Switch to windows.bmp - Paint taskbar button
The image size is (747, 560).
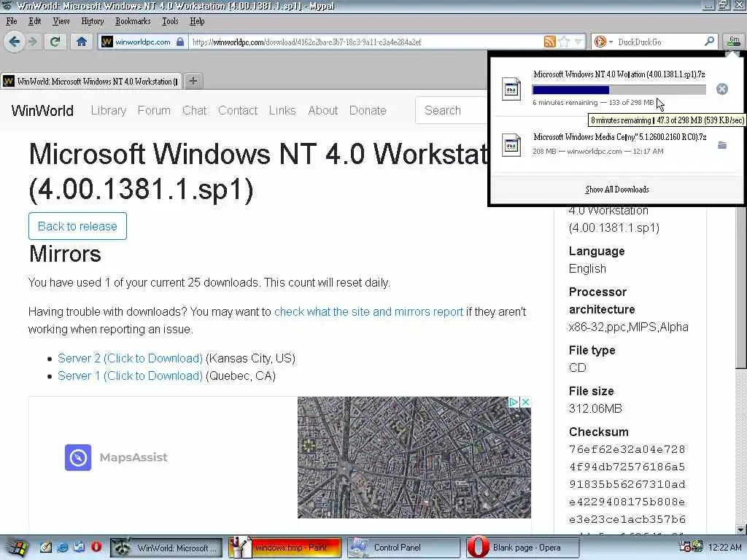click(285, 548)
